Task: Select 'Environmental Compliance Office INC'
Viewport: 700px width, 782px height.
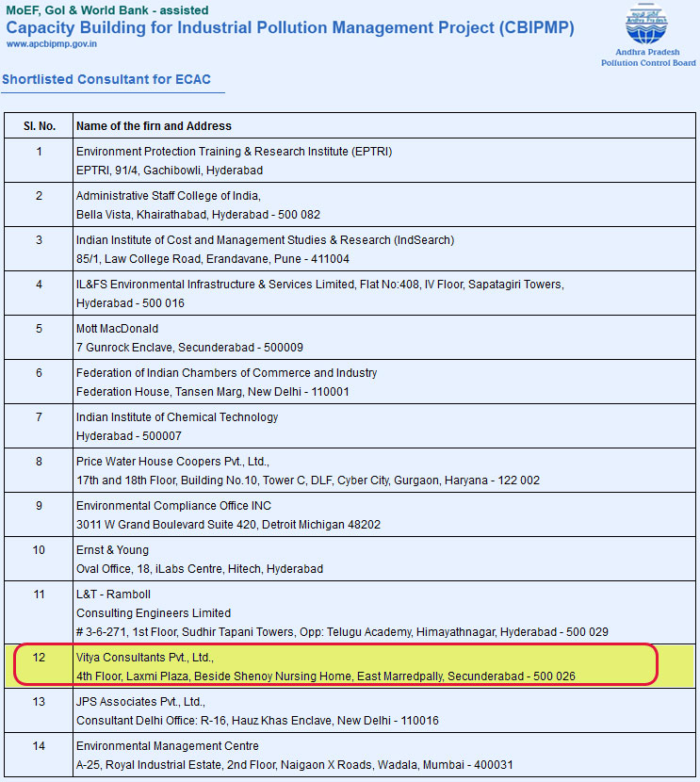Action: click(173, 507)
